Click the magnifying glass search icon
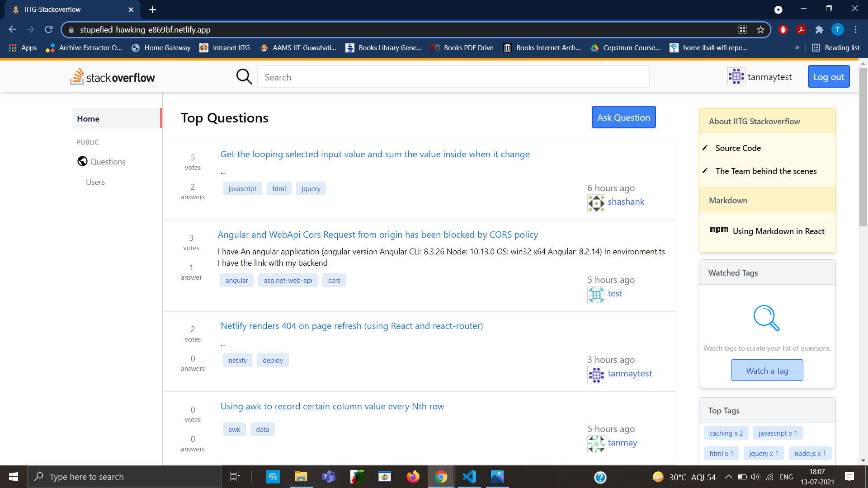 [x=244, y=77]
